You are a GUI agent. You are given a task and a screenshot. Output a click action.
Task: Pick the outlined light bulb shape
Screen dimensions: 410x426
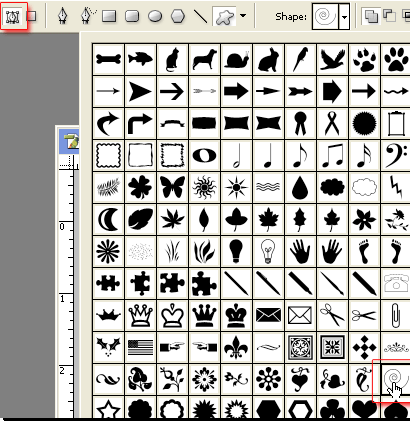pos(268,251)
